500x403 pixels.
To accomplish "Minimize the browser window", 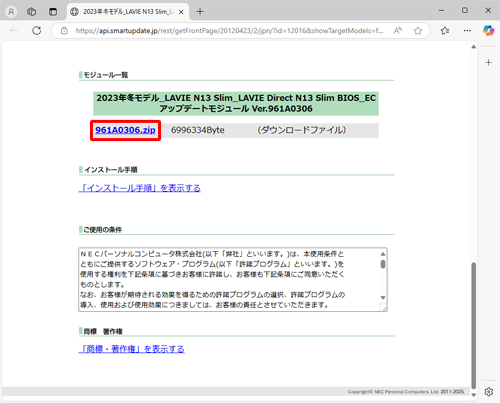I will [x=441, y=11].
